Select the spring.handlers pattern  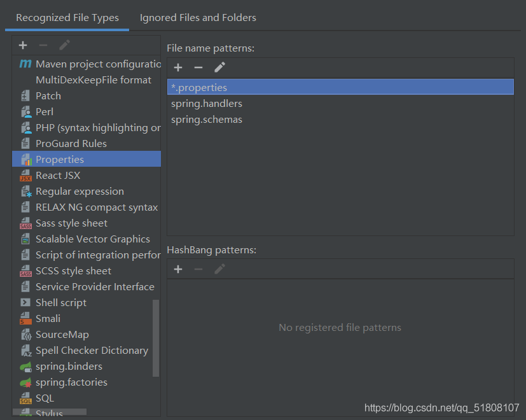(x=207, y=104)
